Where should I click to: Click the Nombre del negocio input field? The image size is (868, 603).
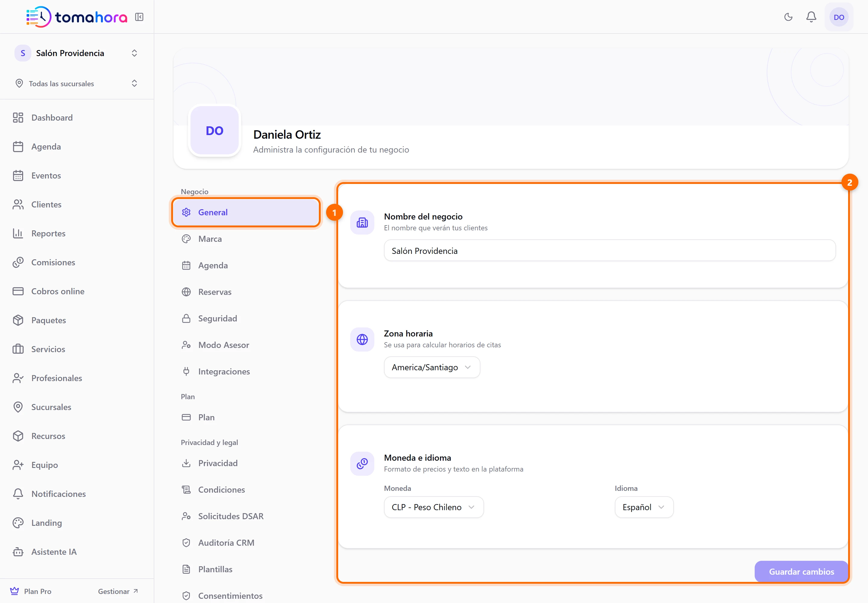(610, 251)
